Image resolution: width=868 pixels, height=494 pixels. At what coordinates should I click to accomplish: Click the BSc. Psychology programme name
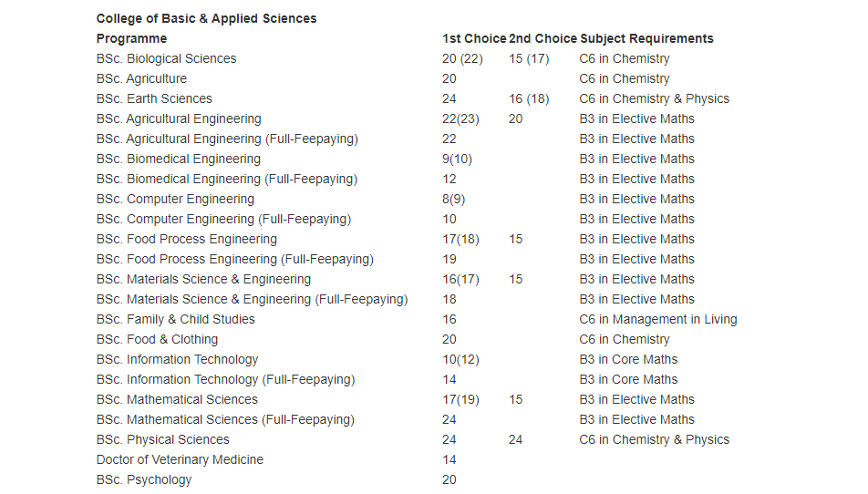click(144, 479)
